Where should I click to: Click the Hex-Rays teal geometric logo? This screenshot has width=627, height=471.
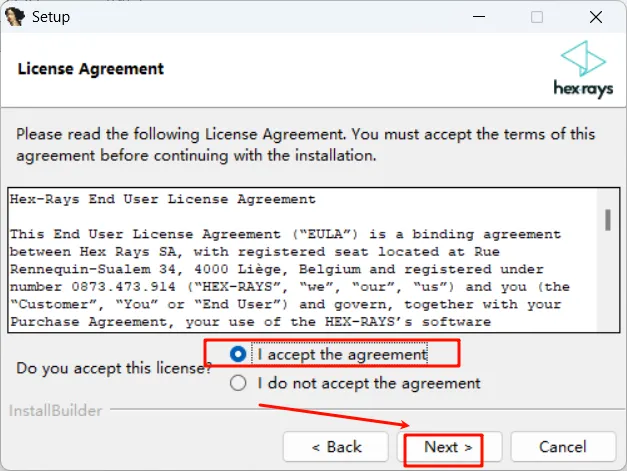tap(583, 59)
